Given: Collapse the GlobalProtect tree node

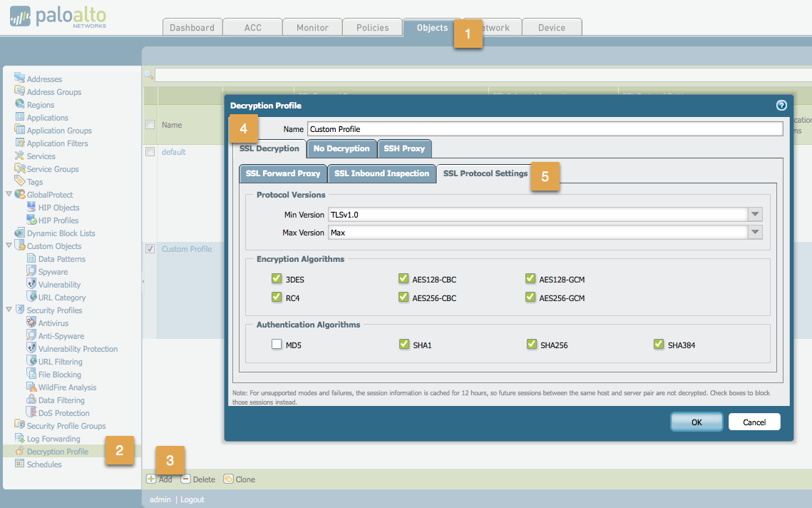Looking at the screenshot, I should click(x=9, y=194).
